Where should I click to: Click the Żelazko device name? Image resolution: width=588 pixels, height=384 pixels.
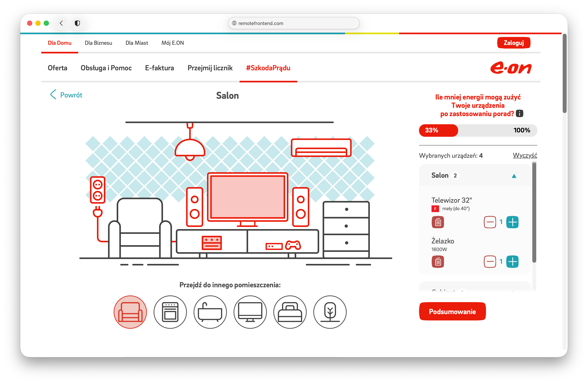coord(443,241)
